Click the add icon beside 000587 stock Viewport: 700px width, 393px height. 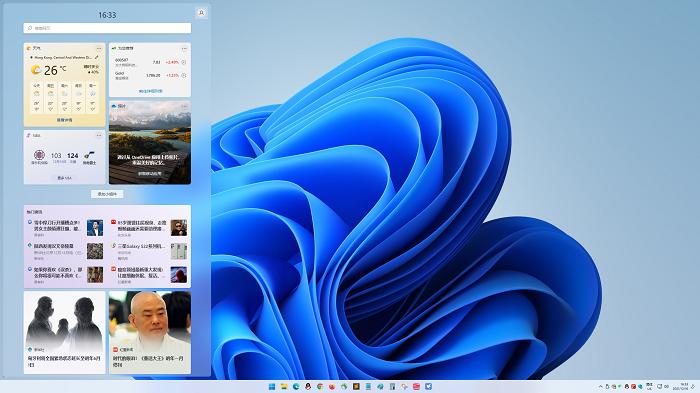pyautogui.click(x=183, y=62)
